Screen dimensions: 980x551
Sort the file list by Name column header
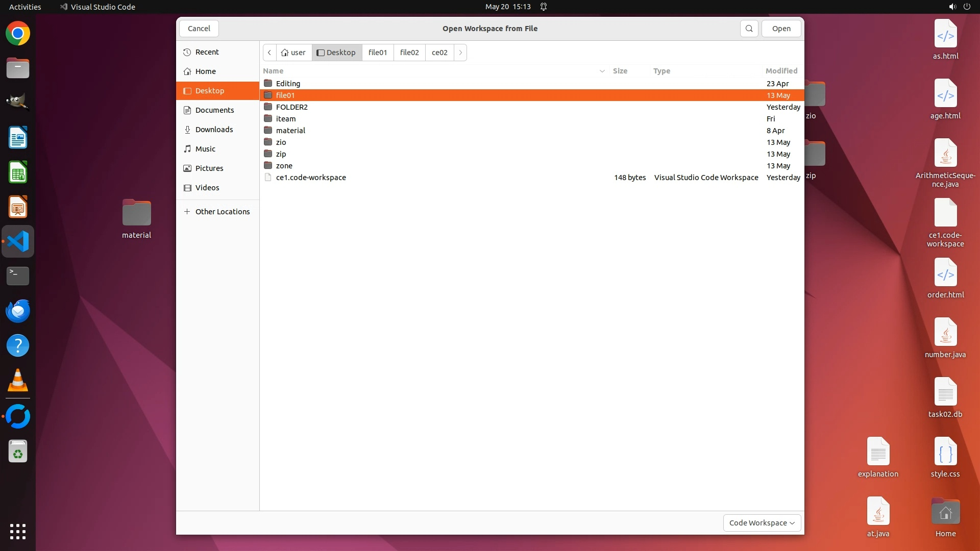click(x=274, y=71)
